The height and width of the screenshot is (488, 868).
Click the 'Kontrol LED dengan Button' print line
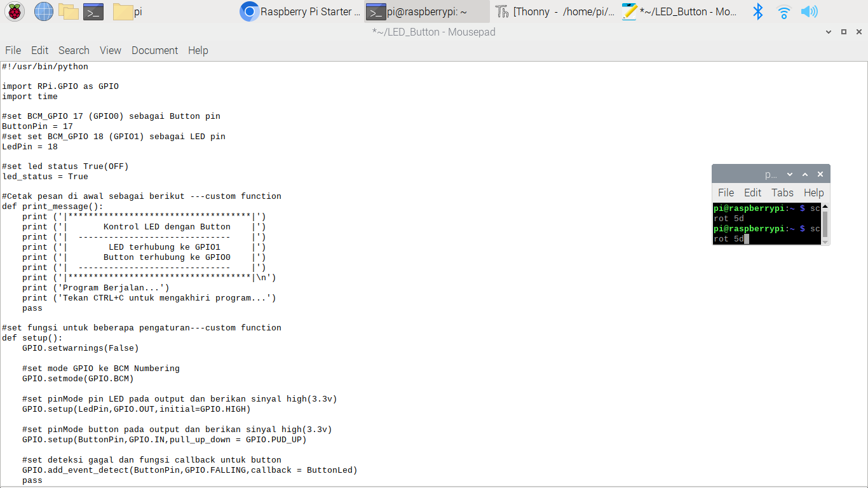[x=144, y=227]
